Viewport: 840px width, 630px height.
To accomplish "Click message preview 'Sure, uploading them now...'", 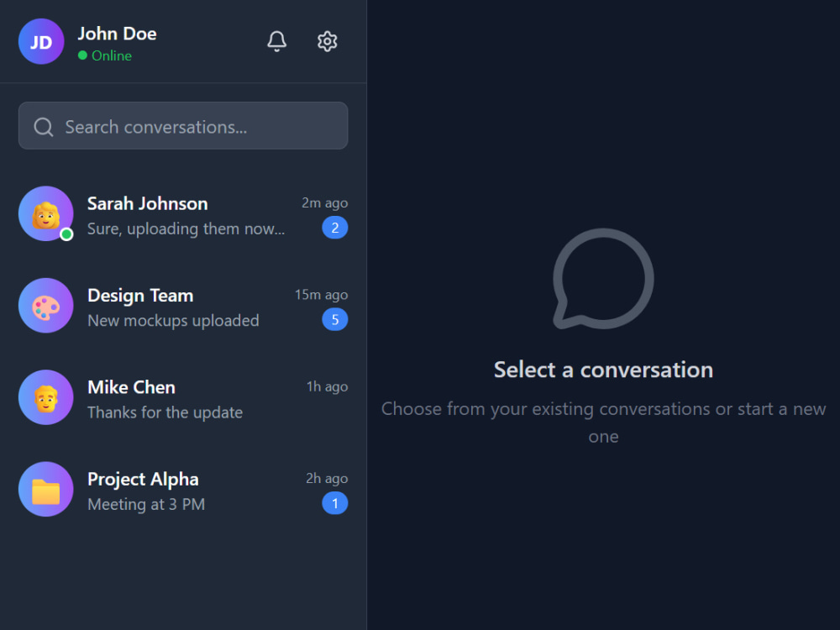I will pos(186,229).
